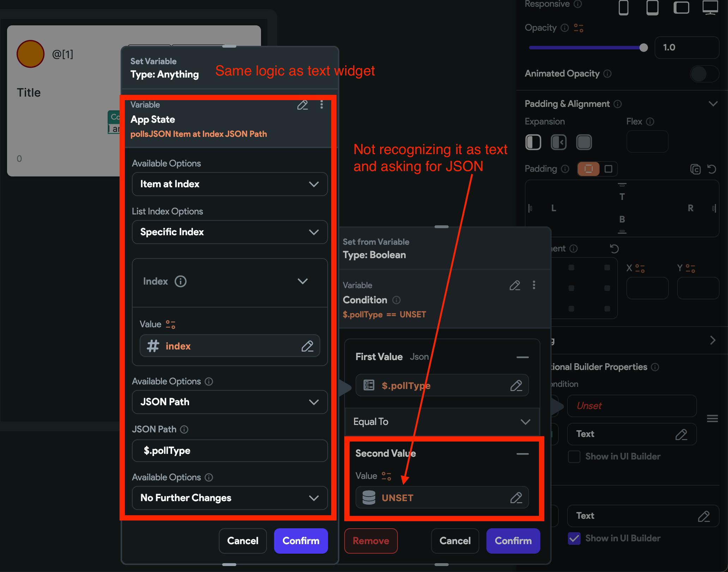Click the edit icon for $.pollType first value
This screenshot has height=572, width=728.
click(516, 385)
